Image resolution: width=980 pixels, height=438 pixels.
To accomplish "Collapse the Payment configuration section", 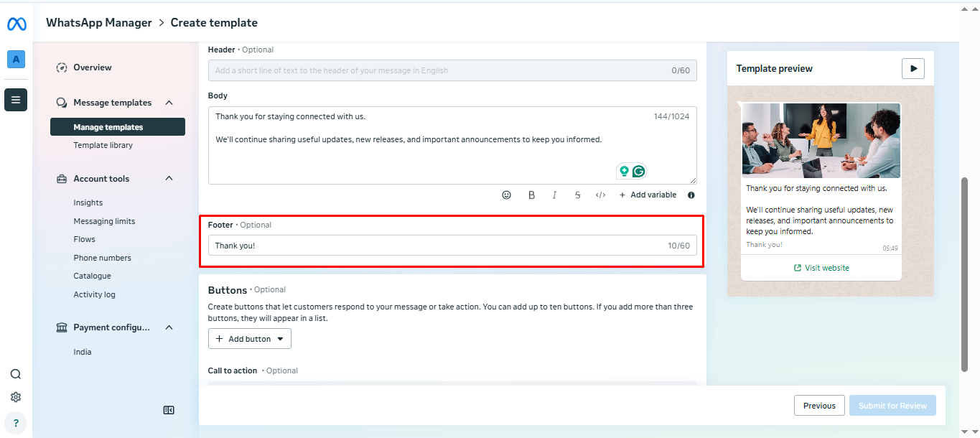I will click(169, 327).
